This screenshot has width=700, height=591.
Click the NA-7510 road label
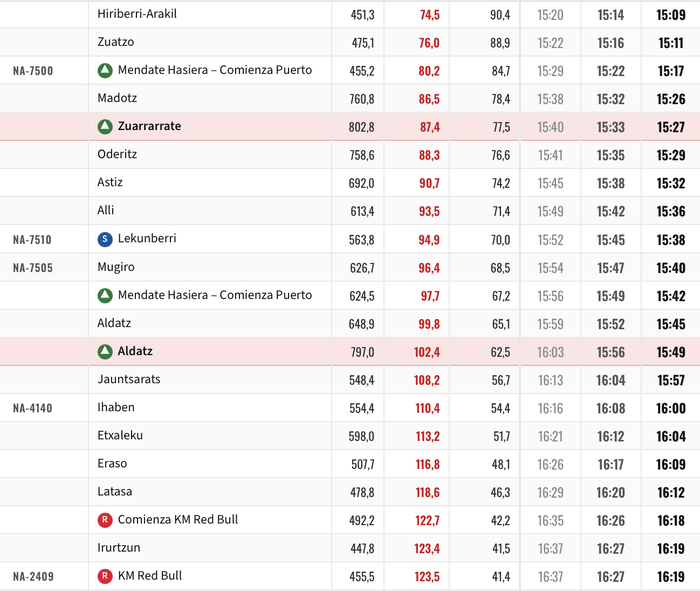pos(32,240)
